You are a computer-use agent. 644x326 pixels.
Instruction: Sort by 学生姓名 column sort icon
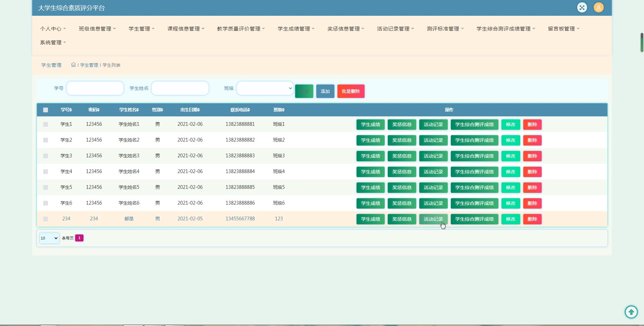click(137, 110)
